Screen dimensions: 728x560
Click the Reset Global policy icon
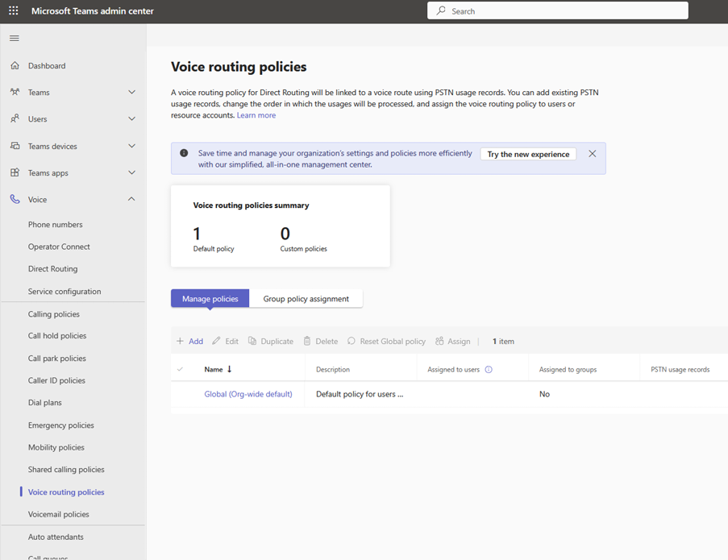(352, 341)
